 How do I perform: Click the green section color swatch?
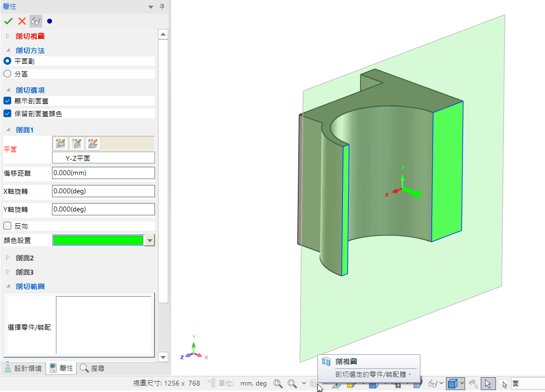click(98, 240)
